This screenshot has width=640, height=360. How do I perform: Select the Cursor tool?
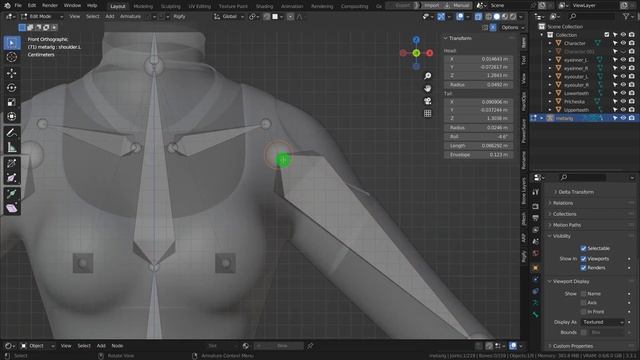[12, 57]
